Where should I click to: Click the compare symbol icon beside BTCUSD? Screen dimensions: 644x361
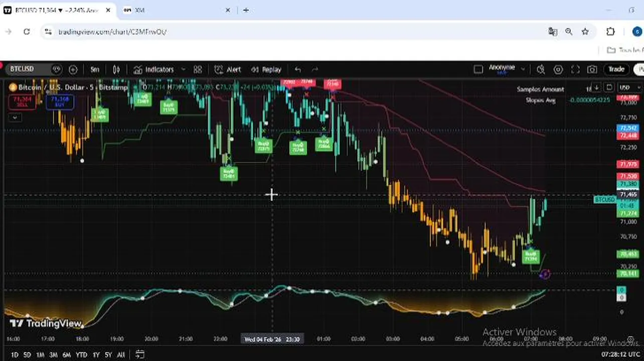click(56, 69)
